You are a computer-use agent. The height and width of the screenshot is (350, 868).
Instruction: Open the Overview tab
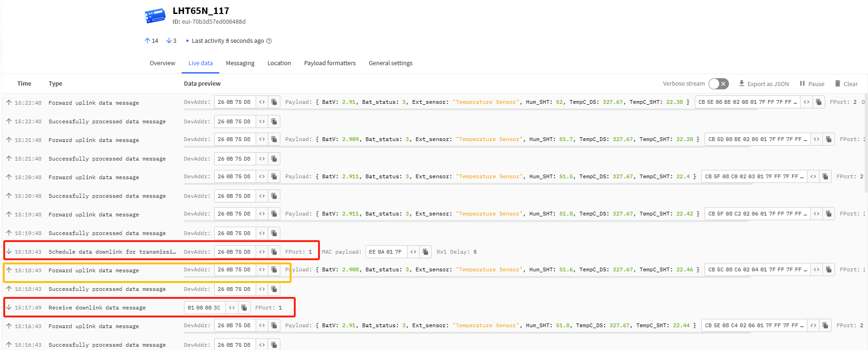pos(162,63)
